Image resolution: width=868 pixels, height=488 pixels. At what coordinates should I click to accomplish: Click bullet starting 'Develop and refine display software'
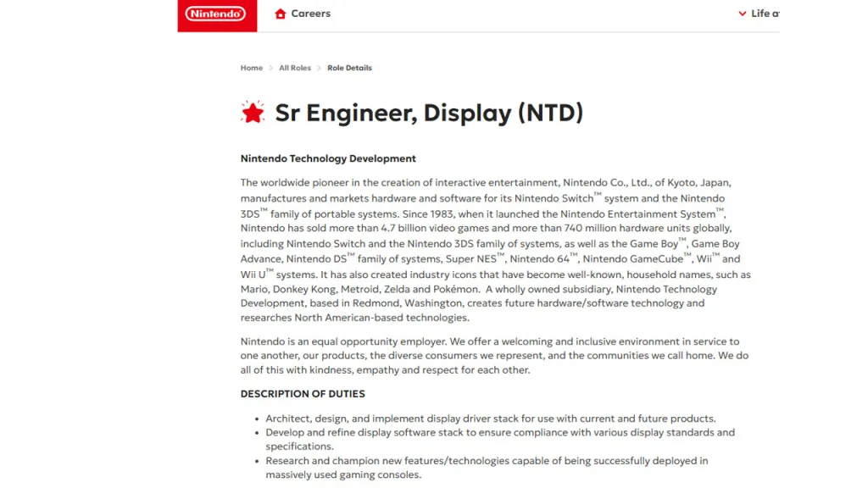point(500,440)
